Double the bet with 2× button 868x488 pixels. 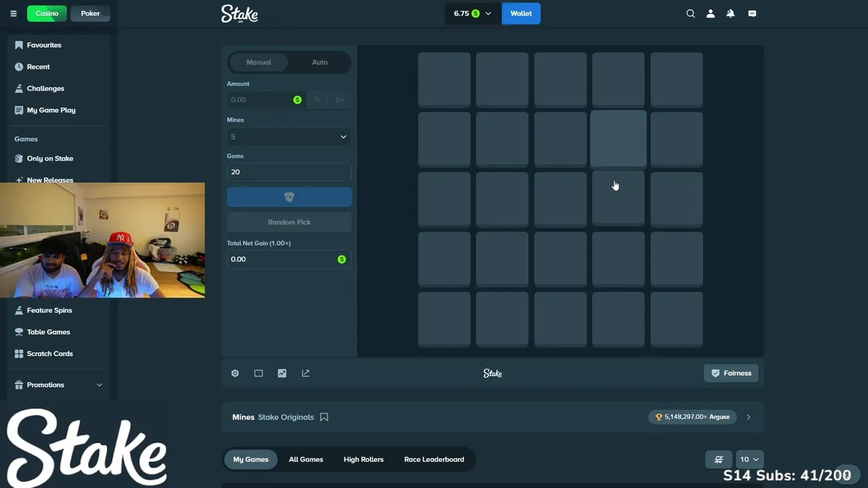340,100
